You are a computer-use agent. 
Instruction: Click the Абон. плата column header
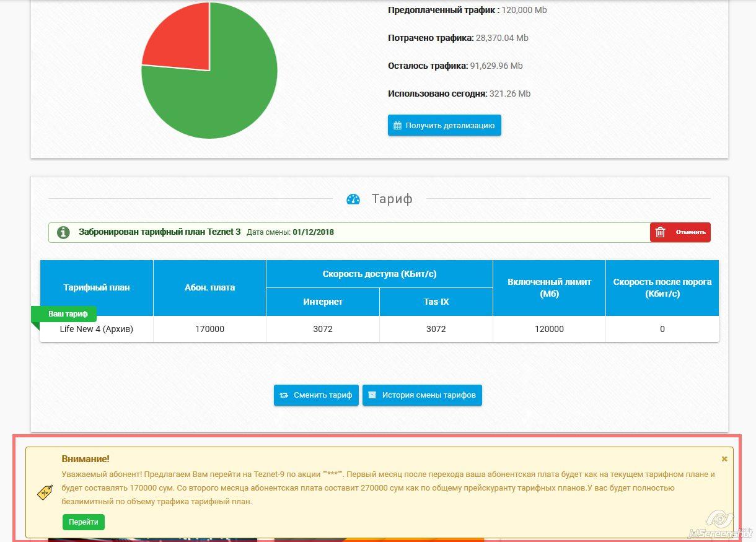point(209,287)
